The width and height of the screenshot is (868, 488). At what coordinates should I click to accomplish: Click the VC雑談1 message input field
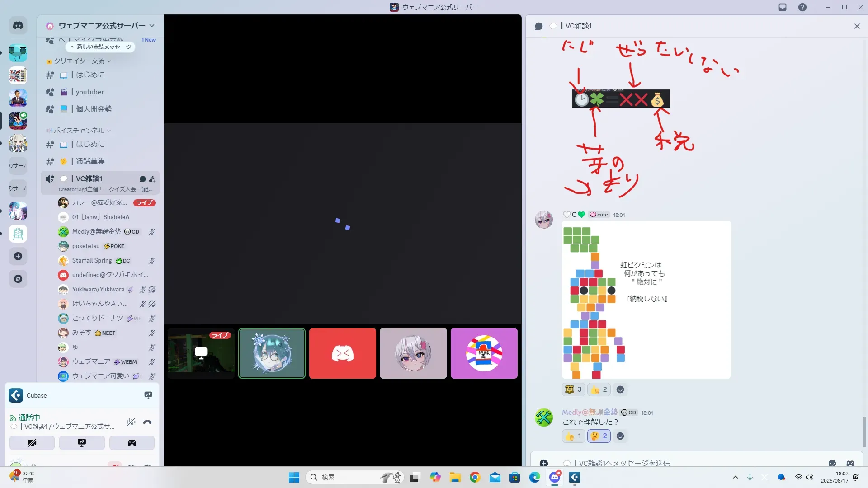tap(678, 463)
